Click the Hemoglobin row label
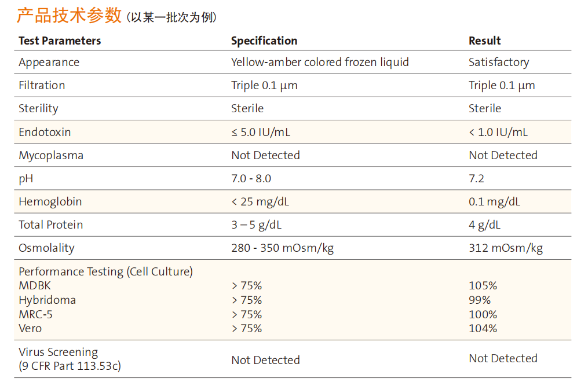The image size is (588, 386). click(x=50, y=201)
